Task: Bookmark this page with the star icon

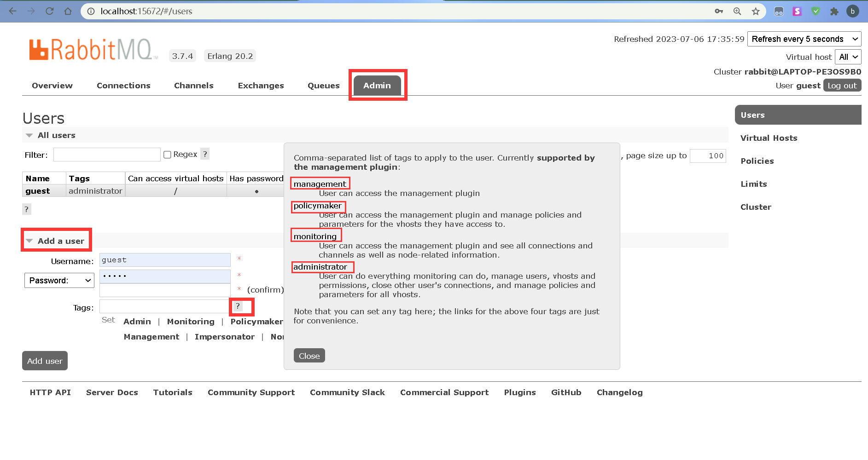Action: click(x=756, y=11)
